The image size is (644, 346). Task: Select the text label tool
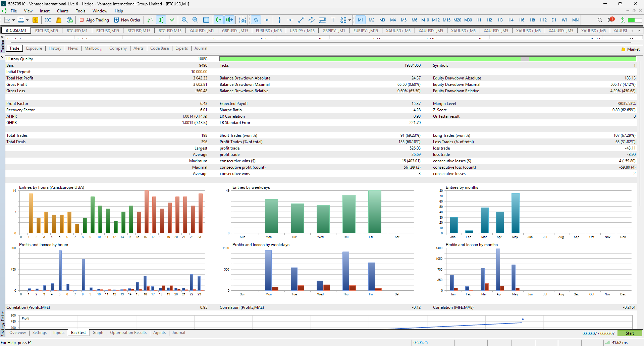point(333,20)
